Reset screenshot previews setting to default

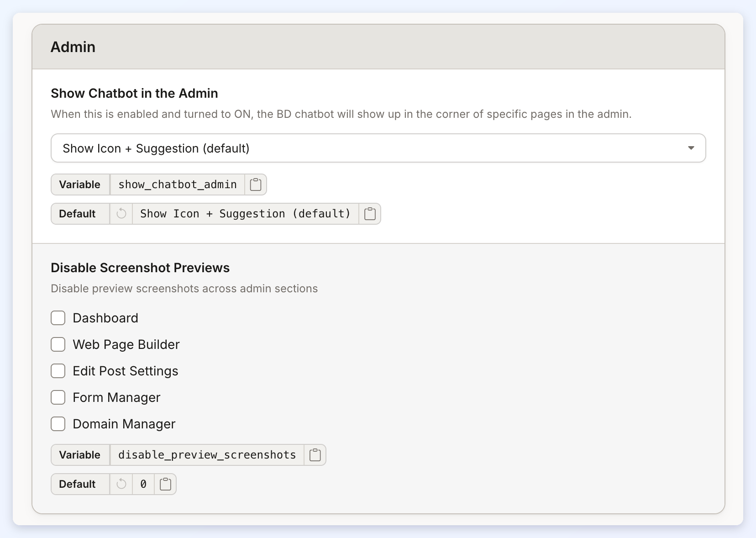point(121,484)
